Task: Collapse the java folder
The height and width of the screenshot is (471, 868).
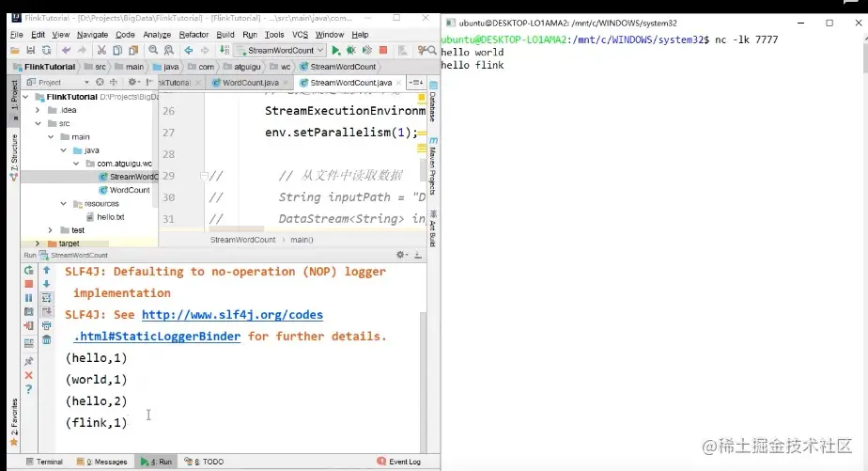Action: pos(64,150)
